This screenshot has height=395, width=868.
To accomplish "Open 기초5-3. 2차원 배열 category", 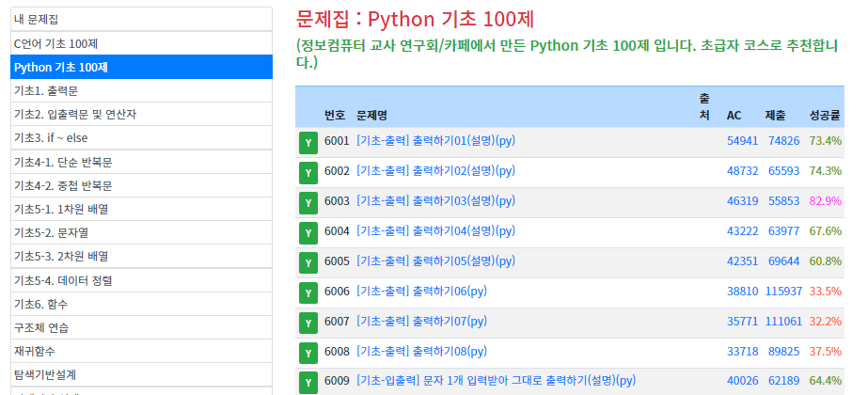I will tap(141, 256).
